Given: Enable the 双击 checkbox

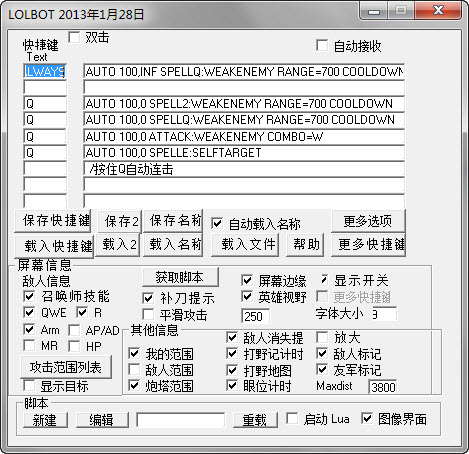Looking at the screenshot, I should tap(74, 37).
